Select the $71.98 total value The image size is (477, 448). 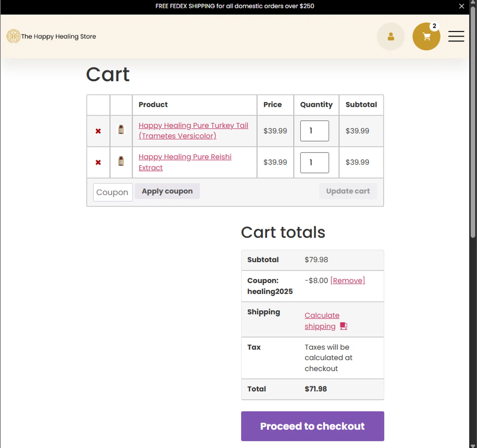(x=316, y=389)
